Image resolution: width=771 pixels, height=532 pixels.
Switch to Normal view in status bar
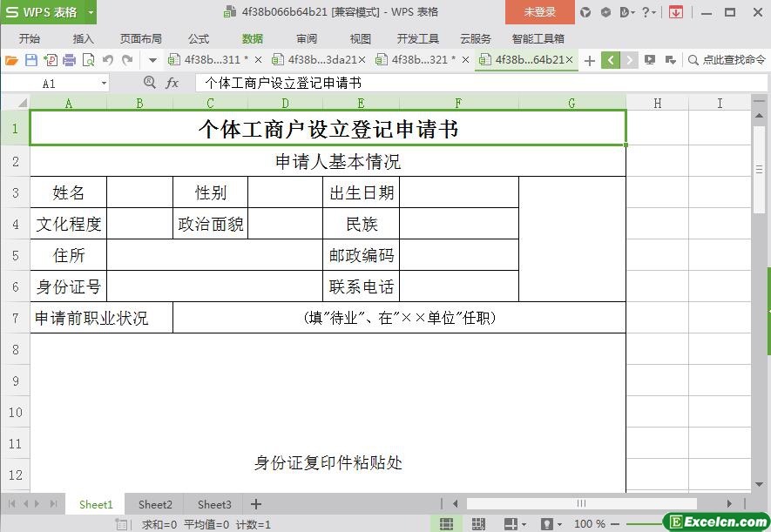[446, 524]
